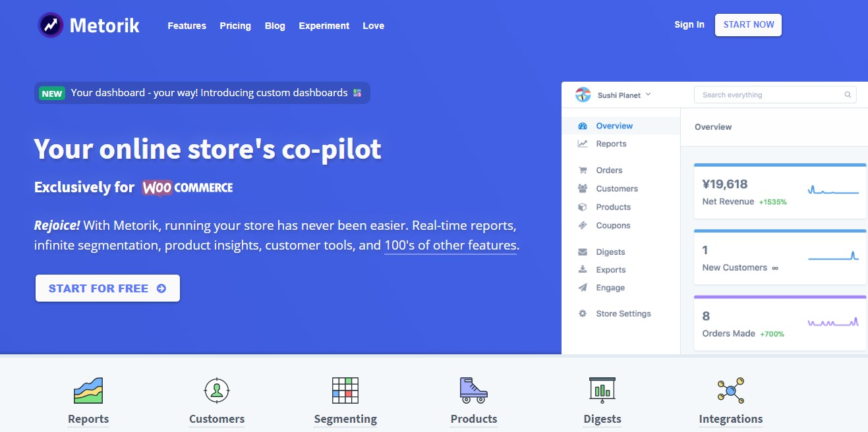Open the Segmenting feature link
This screenshot has height=432, width=868.
[345, 419]
